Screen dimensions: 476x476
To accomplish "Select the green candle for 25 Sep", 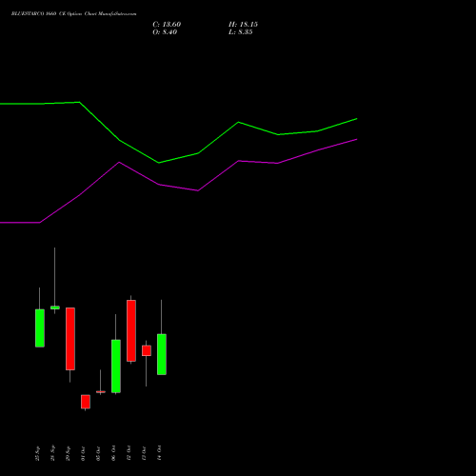I will tap(40, 327).
